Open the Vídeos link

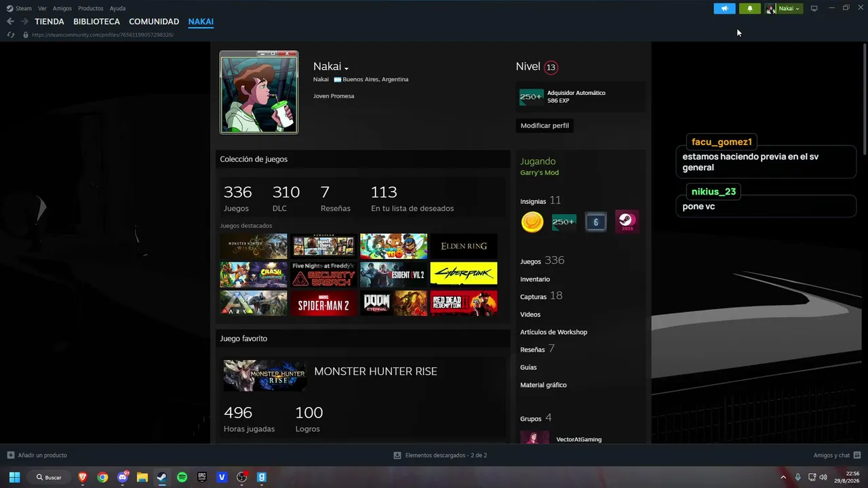pos(530,314)
